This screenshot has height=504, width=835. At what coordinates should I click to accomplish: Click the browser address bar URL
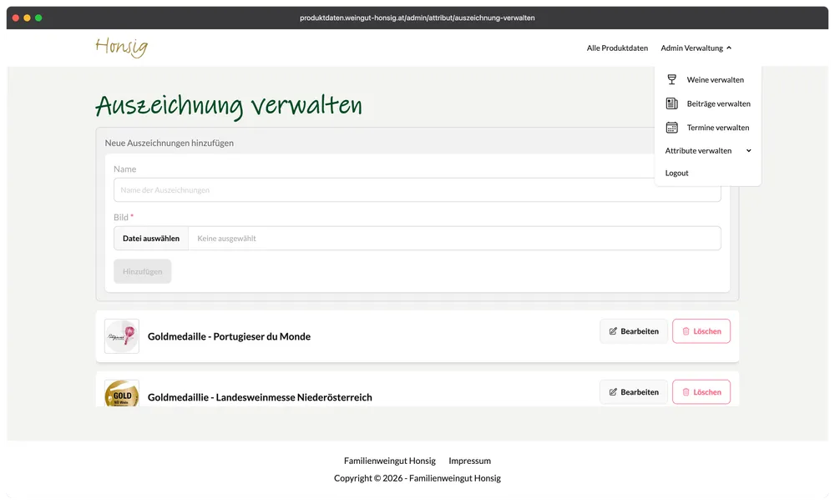(x=417, y=18)
